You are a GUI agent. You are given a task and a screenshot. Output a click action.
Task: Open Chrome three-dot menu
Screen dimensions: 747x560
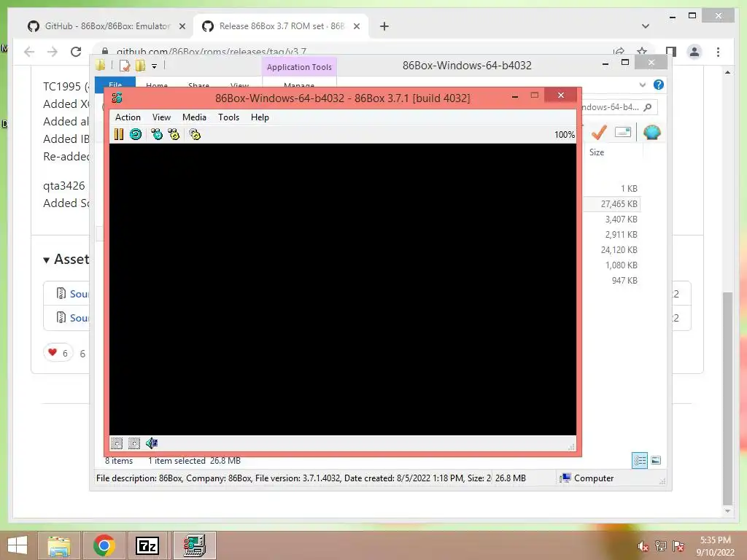click(x=718, y=52)
